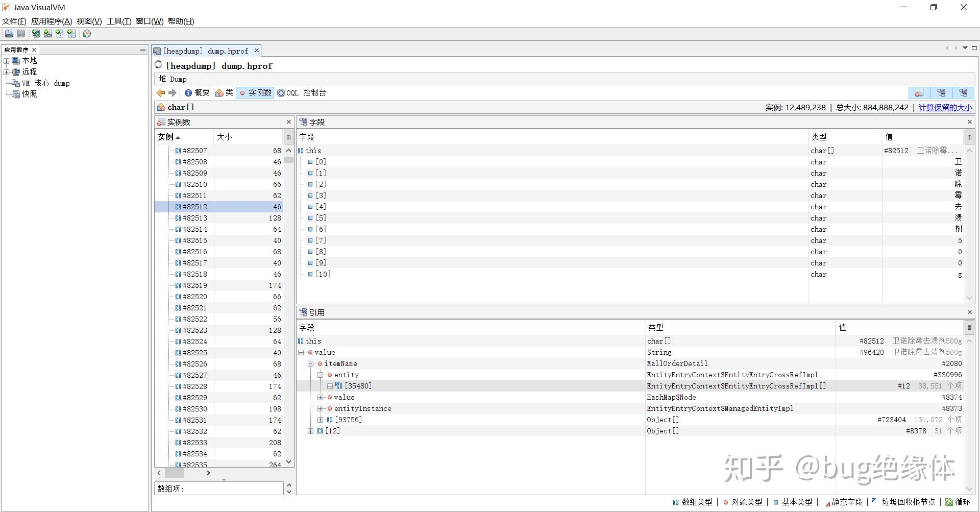Navigate forward using the right arrow icon
This screenshot has height=512, width=980.
click(173, 92)
